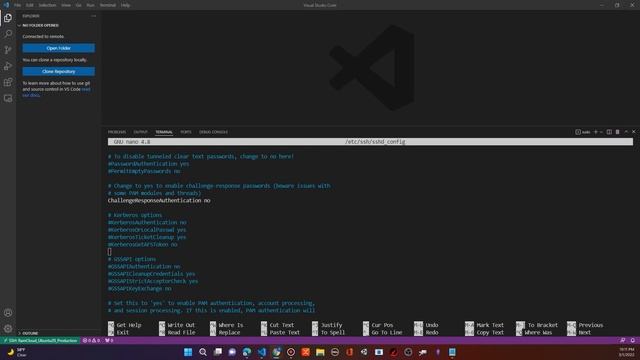This screenshot has height=360, width=640.
Task: Click the SSH remote host status indicator
Action: [x=40, y=340]
